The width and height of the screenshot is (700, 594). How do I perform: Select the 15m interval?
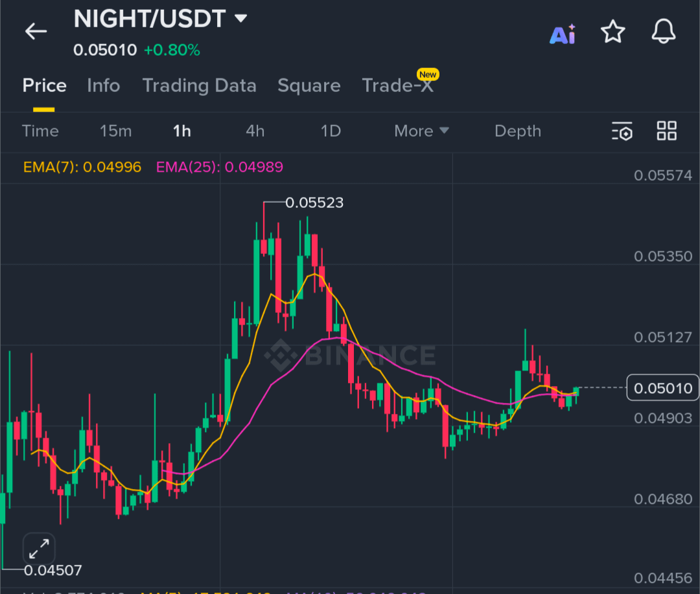point(115,131)
